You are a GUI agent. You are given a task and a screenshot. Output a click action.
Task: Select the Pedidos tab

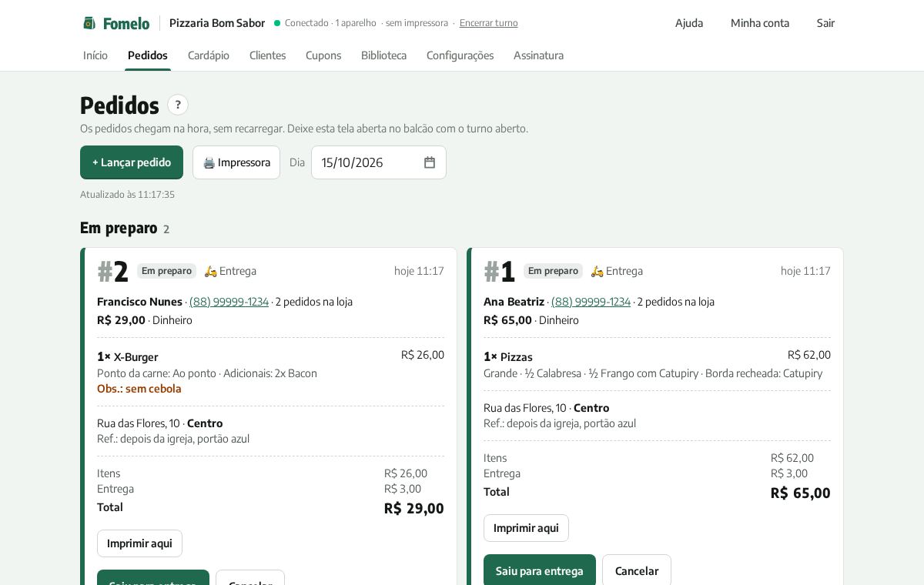148,55
